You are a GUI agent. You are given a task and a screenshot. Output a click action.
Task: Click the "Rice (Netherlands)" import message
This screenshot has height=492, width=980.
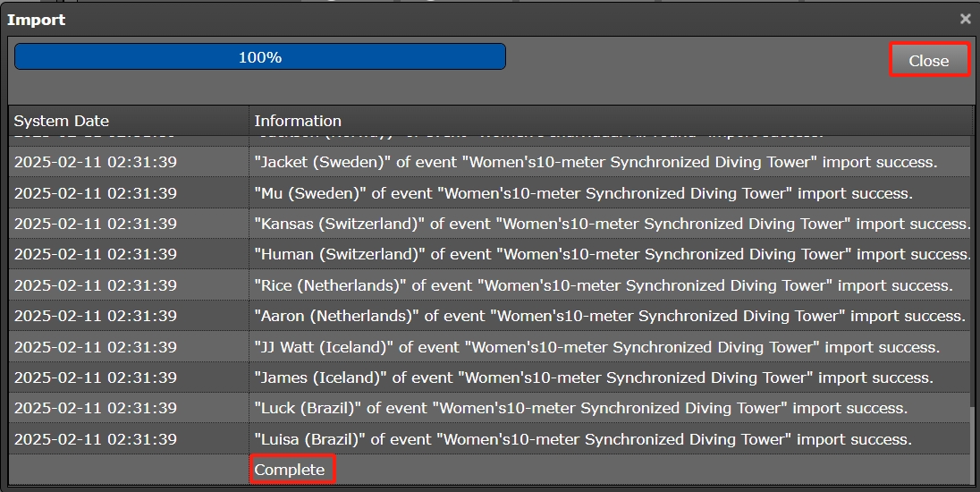[x=603, y=285]
